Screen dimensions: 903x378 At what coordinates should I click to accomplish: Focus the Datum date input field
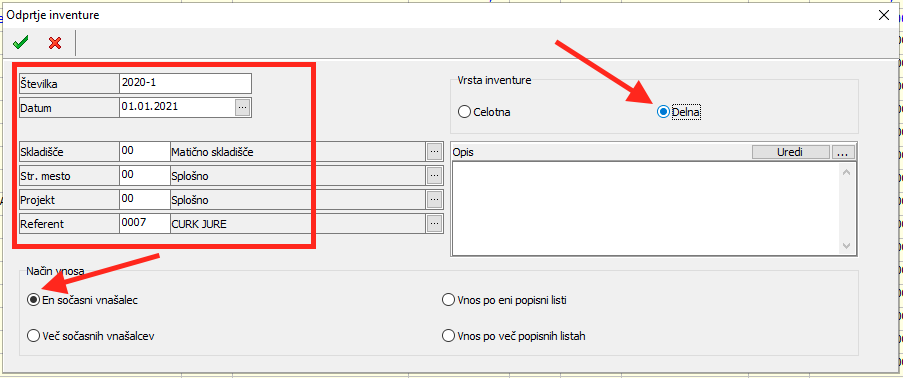pyautogui.click(x=177, y=107)
